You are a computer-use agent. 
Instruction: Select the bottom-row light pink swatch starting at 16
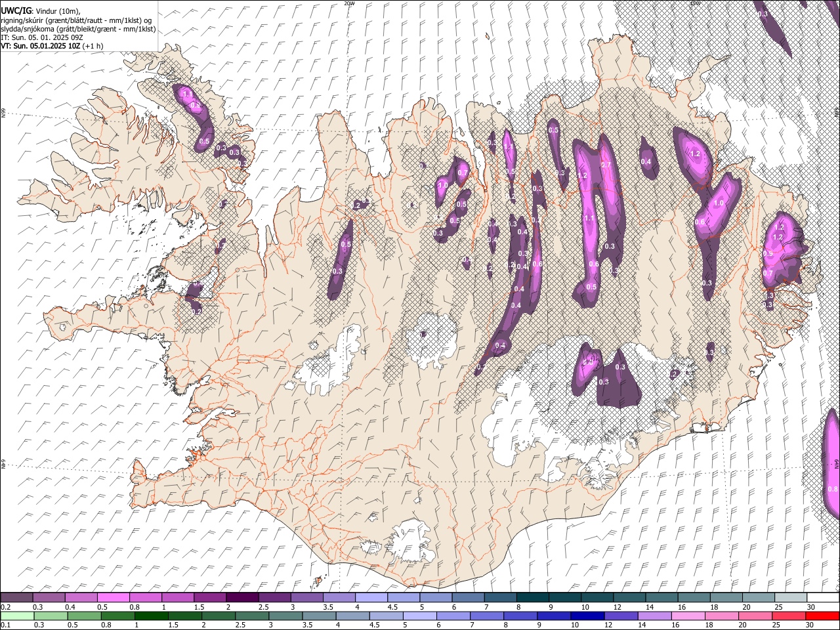point(688,616)
